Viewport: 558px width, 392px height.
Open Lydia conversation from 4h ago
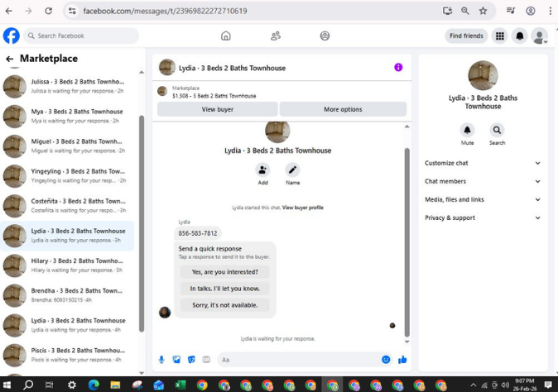click(68, 325)
